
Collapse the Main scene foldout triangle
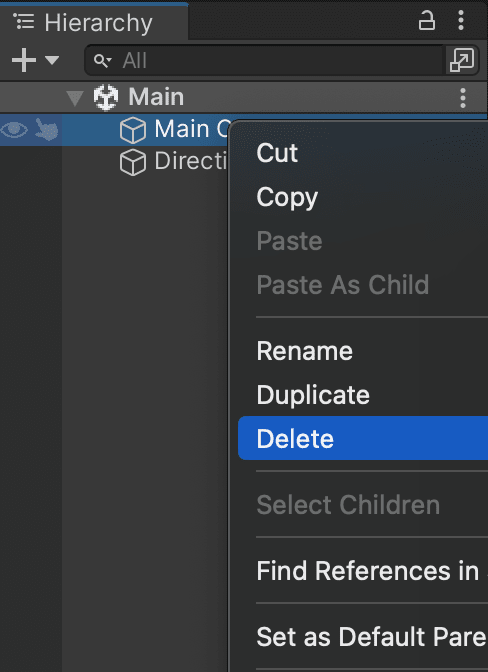(x=75, y=98)
